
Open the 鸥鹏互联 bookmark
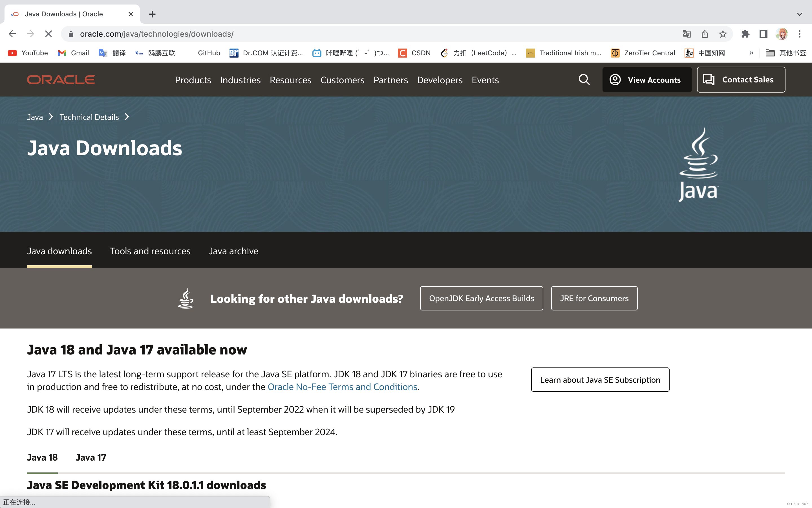(155, 53)
